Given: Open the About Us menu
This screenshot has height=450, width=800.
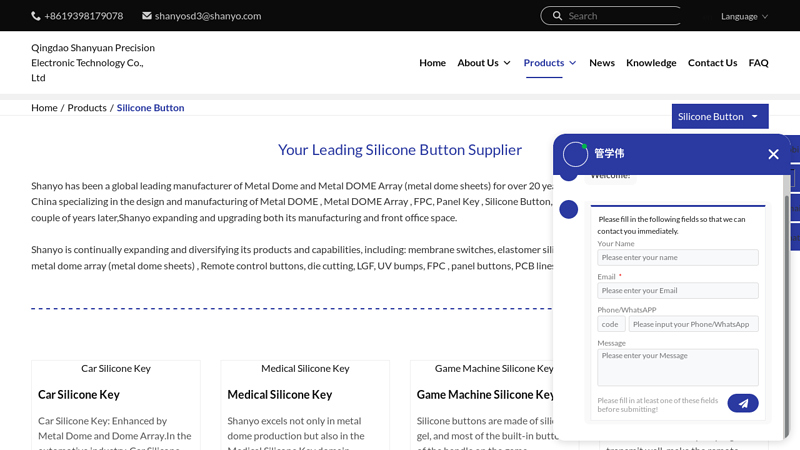Looking at the screenshot, I should (x=478, y=63).
